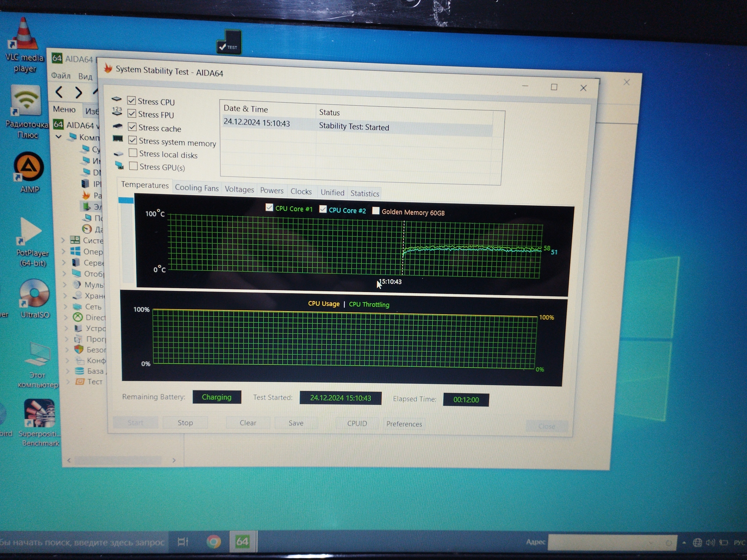
Task: Enable Golden Memory 60GB graph checkbox
Action: 376,211
